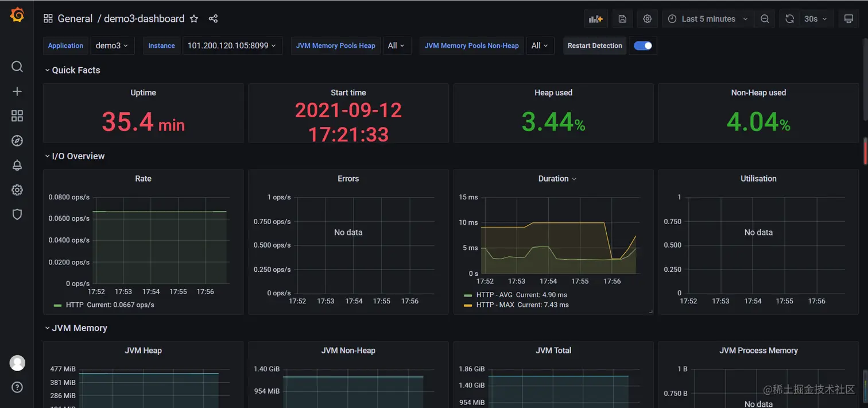Share the dashboard via share icon
868x408 pixels.
213,18
